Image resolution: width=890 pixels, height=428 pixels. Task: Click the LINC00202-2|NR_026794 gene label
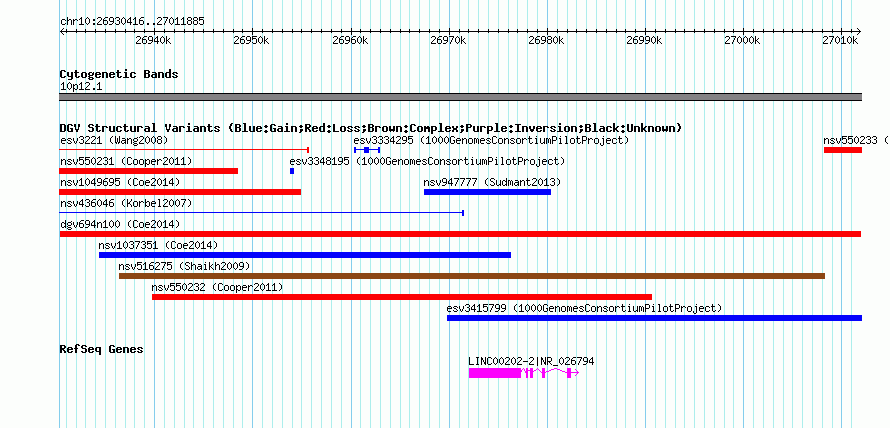click(531, 361)
